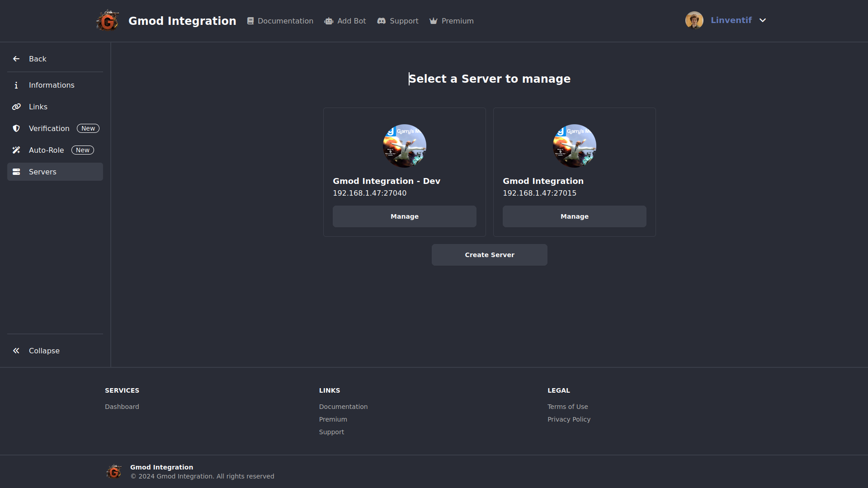Manage the 192.168.1.47:27015 server
The width and height of the screenshot is (868, 488).
tap(575, 216)
